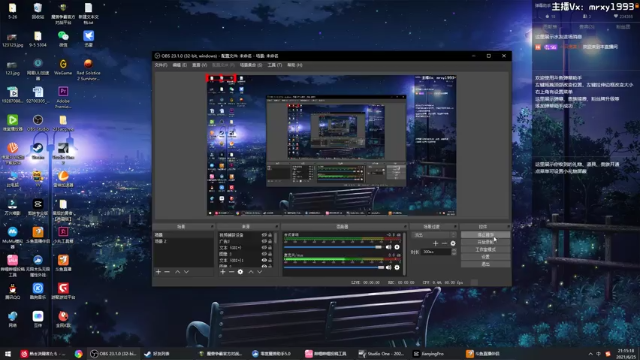
Task: Mute the 麦克风/Aux speaker icon
Action: pyautogui.click(x=388, y=268)
